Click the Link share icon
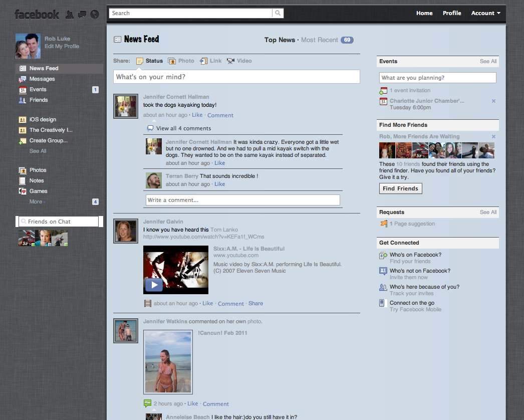Viewport: 524px width, 420px height. click(203, 61)
